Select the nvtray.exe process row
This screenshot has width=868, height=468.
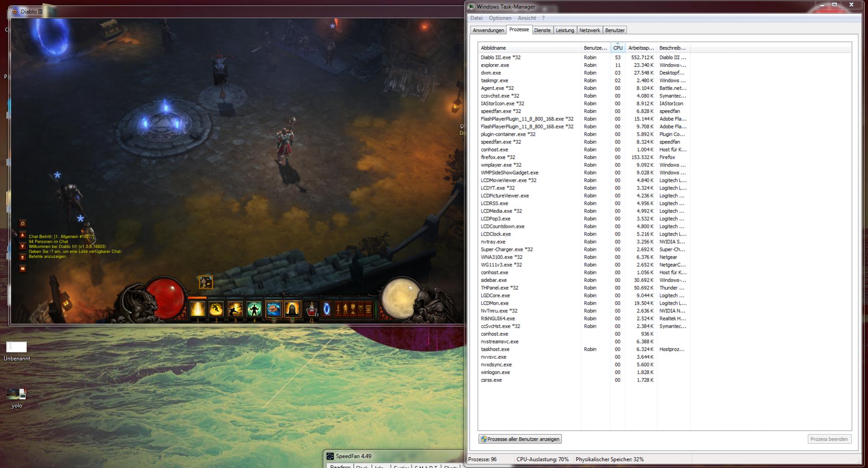coord(584,242)
